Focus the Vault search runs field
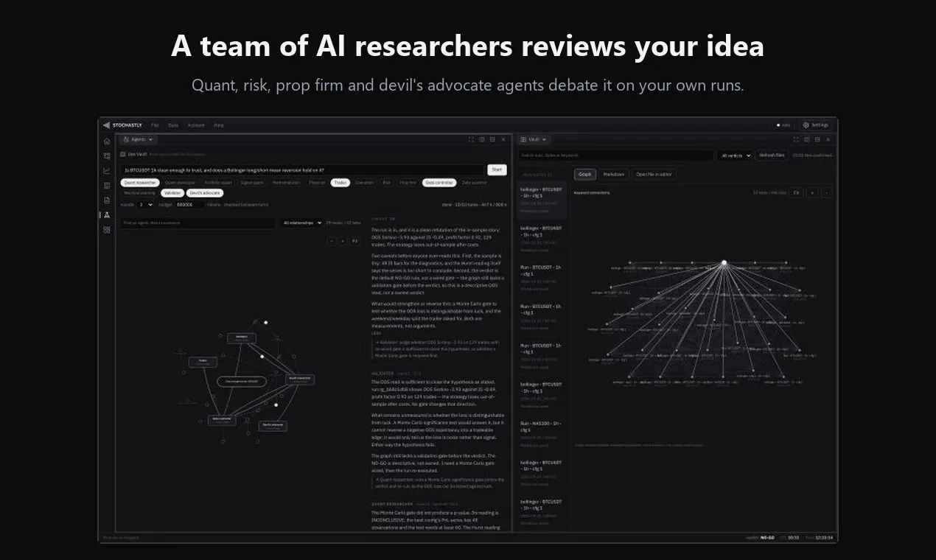Screen dimensions: 936x560 [x=616, y=155]
